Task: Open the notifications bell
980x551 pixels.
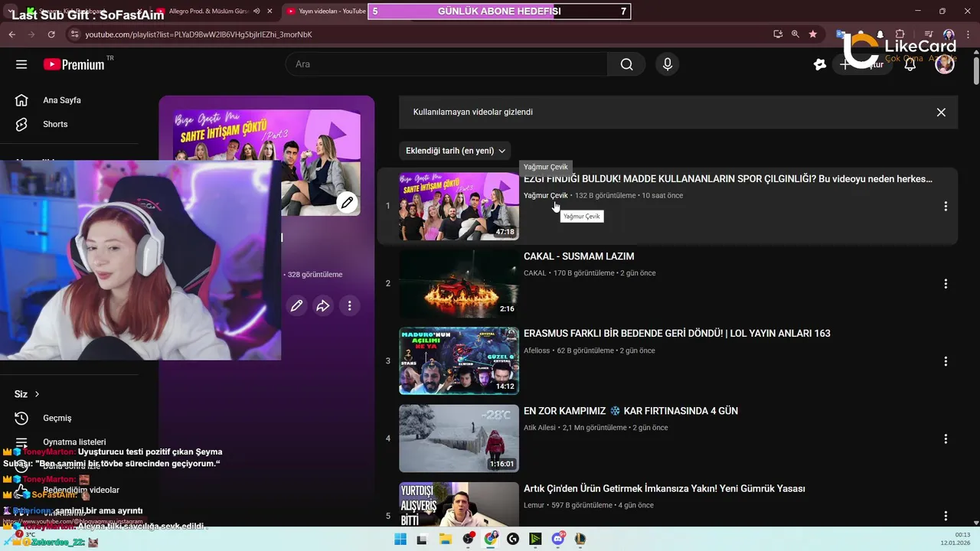Action: point(910,64)
